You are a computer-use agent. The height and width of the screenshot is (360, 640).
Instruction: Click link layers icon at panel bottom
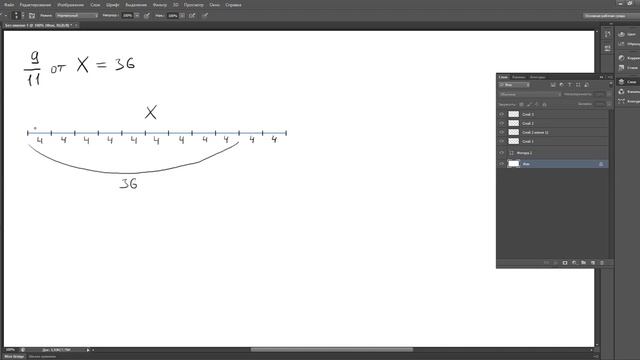coord(546,263)
